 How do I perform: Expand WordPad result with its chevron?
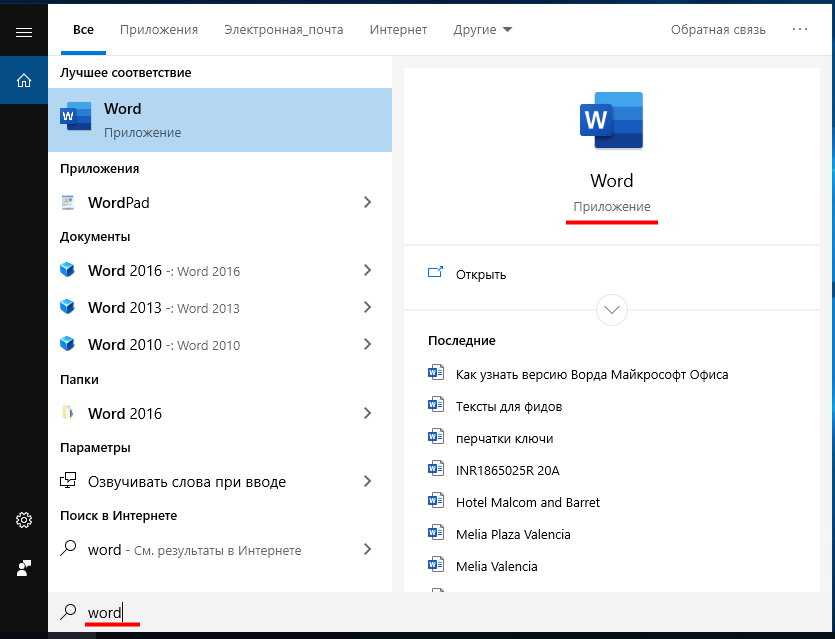367,202
